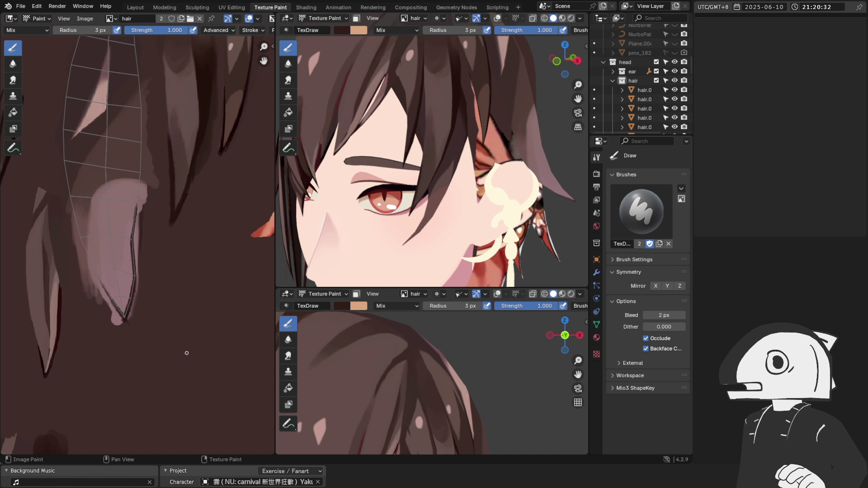Switch to Shading workspace tab
Screen dimensions: 868x488
[x=306, y=7]
